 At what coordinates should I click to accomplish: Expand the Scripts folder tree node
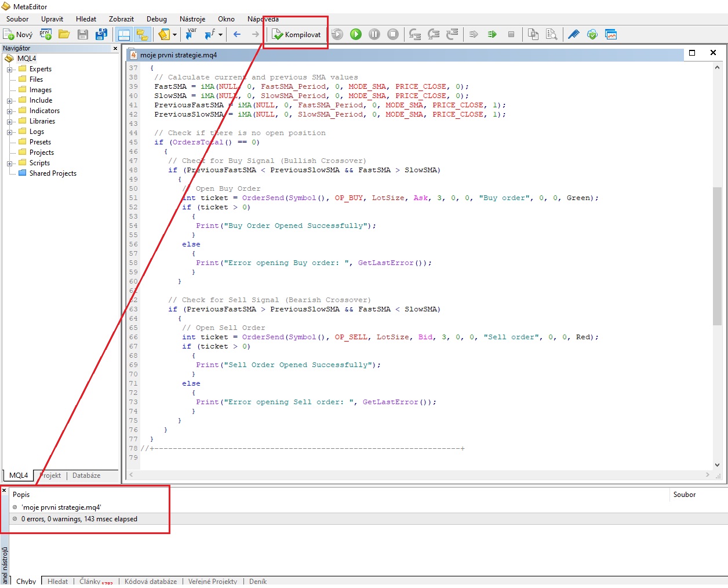[x=9, y=164]
